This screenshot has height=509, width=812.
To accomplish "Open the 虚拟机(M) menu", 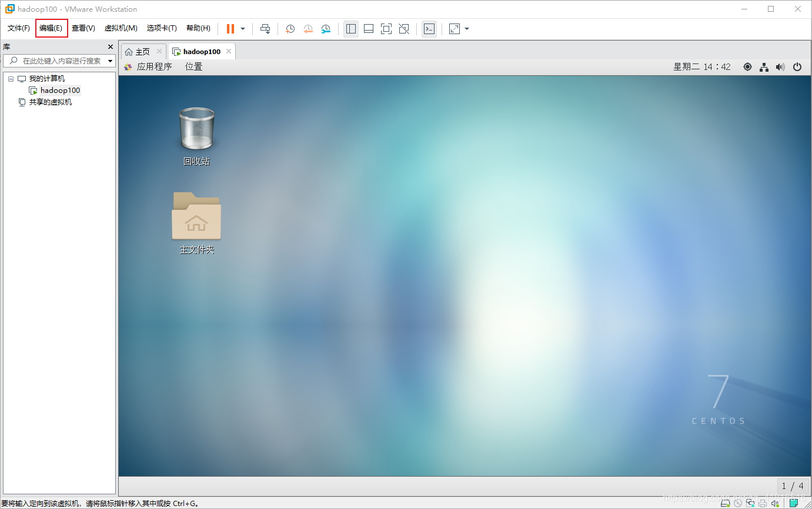I will (x=121, y=28).
